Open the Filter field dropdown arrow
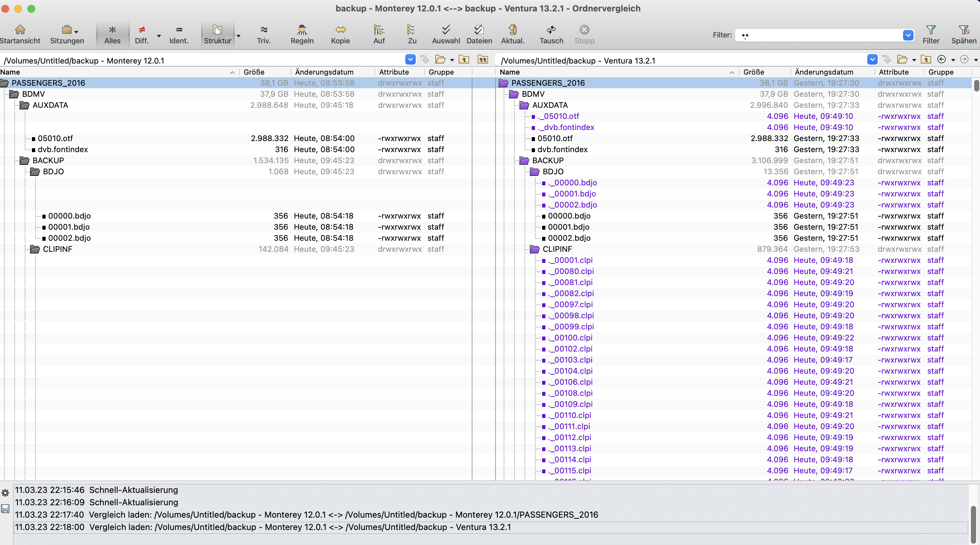980x545 pixels. click(908, 36)
